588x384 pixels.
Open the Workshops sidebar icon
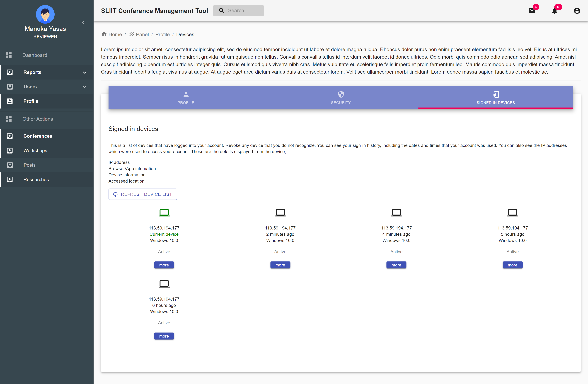10,150
